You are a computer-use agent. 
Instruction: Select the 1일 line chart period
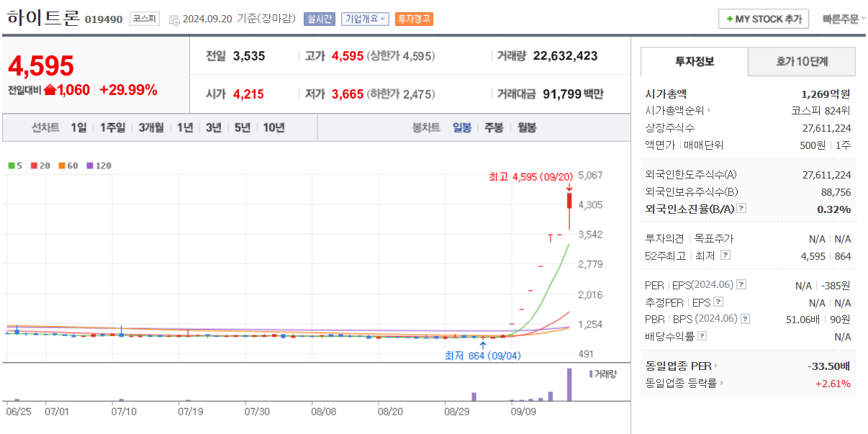pos(78,127)
